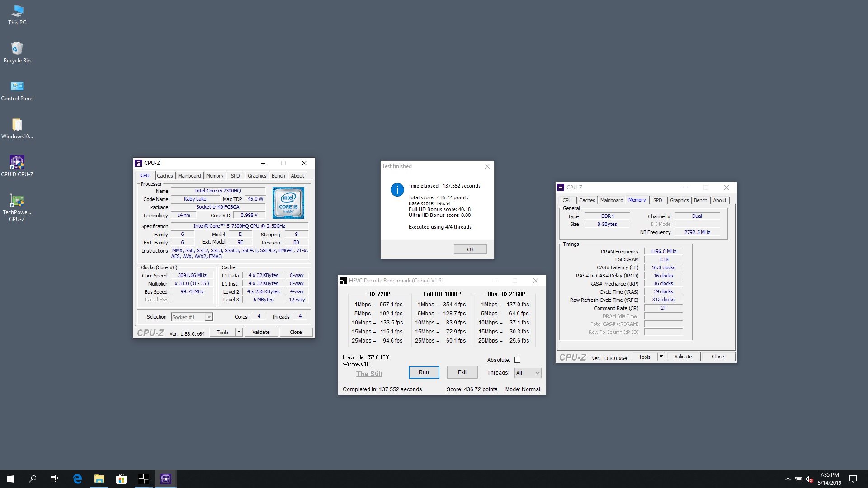868x488 pixels.
Task: Expand Tools dropdown arrow in left CPU-Z
Action: pos(239,332)
